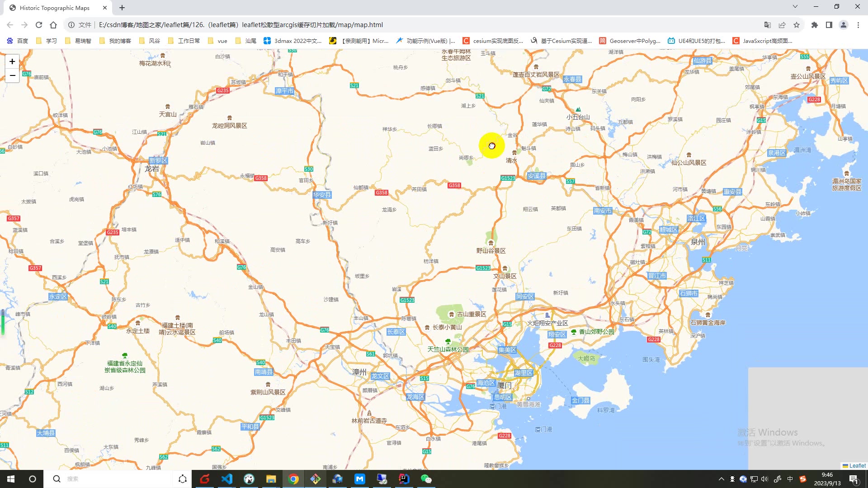This screenshot has width=868, height=488.
Task: Go to browser home page
Action: 53,25
